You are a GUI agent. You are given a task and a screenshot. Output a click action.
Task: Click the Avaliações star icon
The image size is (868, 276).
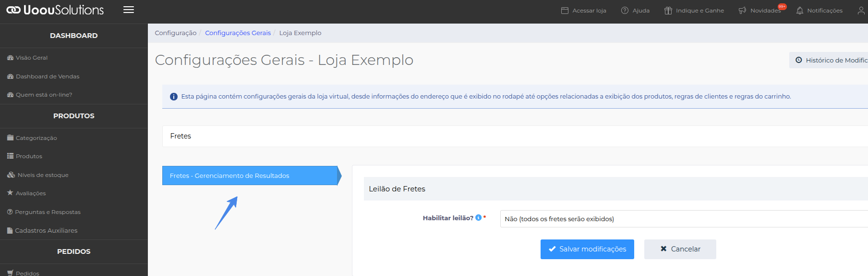pyautogui.click(x=10, y=193)
